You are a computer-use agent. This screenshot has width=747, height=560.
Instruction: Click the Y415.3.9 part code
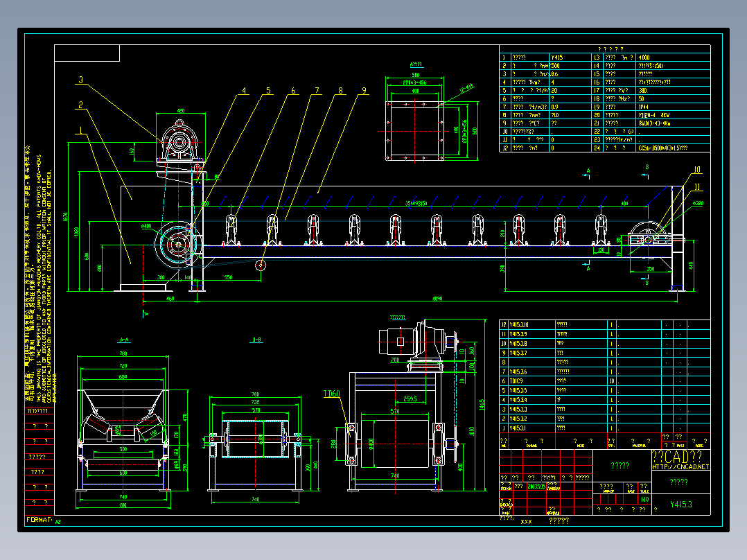click(518, 334)
